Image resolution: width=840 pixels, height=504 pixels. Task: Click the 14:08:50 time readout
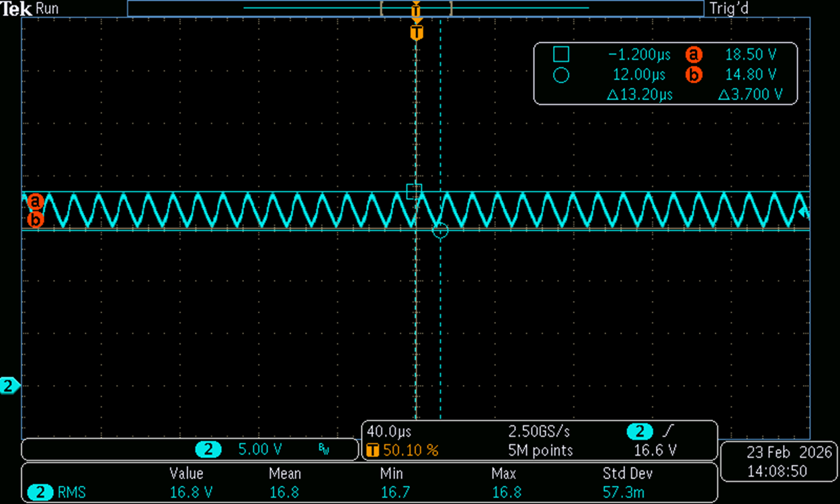777,472
